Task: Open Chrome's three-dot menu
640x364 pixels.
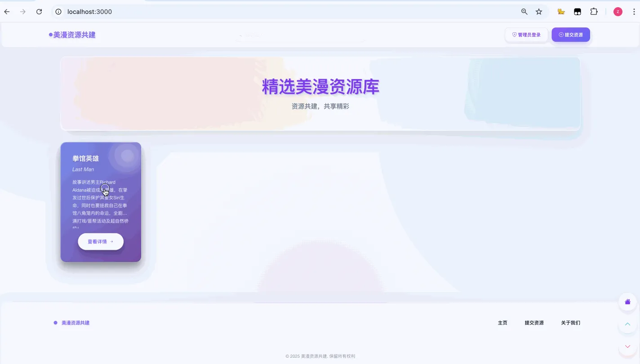Action: [x=633, y=12]
